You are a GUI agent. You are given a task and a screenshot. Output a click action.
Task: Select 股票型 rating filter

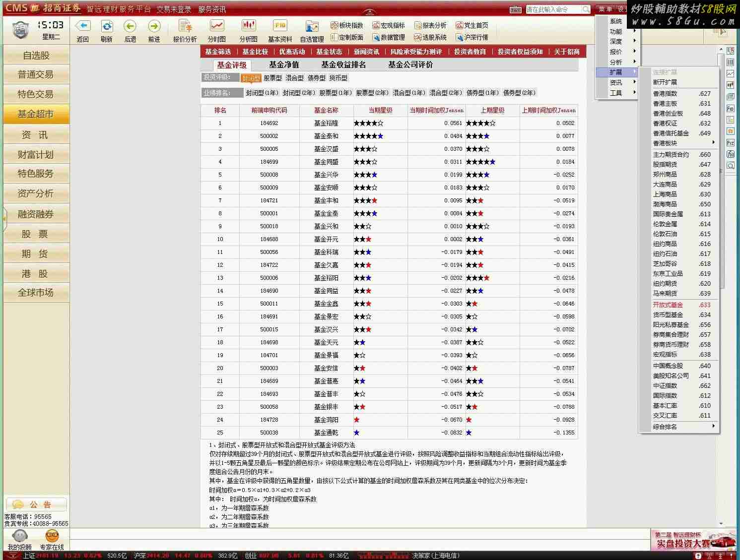point(272,78)
